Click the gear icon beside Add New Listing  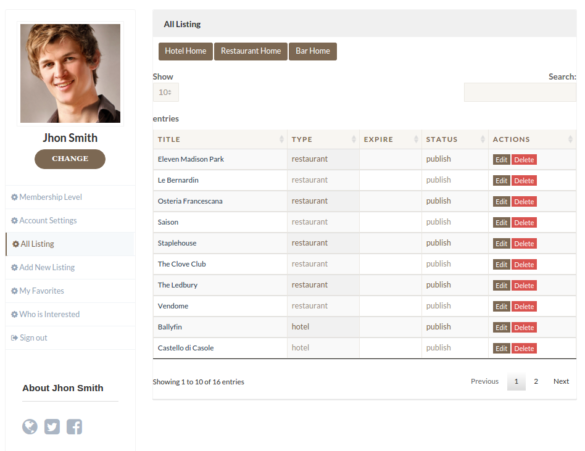coord(14,267)
